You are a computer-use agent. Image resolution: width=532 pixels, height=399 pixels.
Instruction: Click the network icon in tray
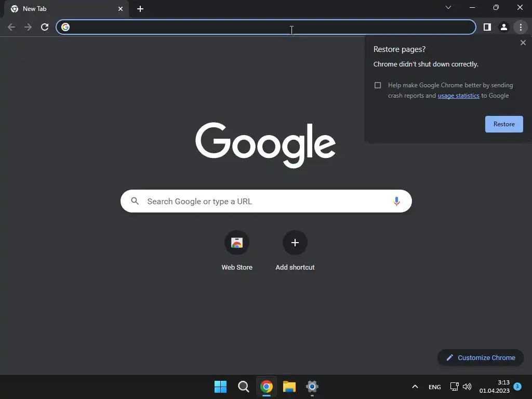pyautogui.click(x=454, y=387)
